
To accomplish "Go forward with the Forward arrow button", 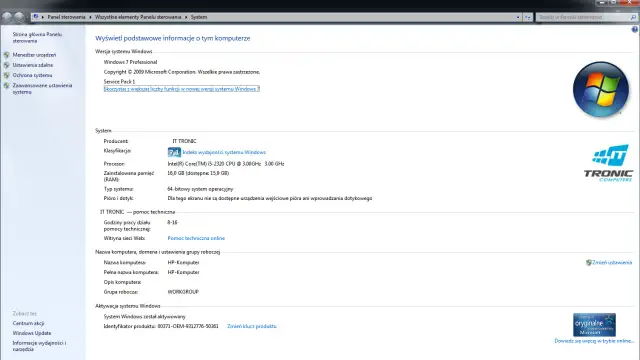I will (19, 17).
